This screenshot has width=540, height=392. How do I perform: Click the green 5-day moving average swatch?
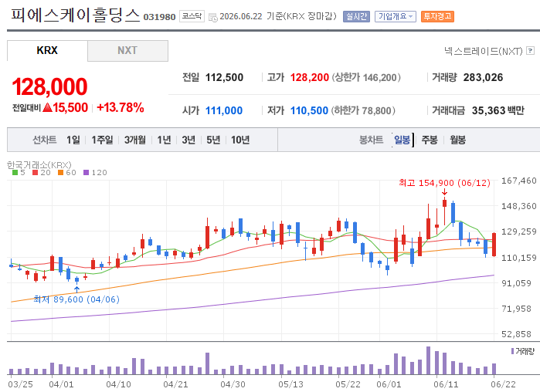tap(15, 173)
